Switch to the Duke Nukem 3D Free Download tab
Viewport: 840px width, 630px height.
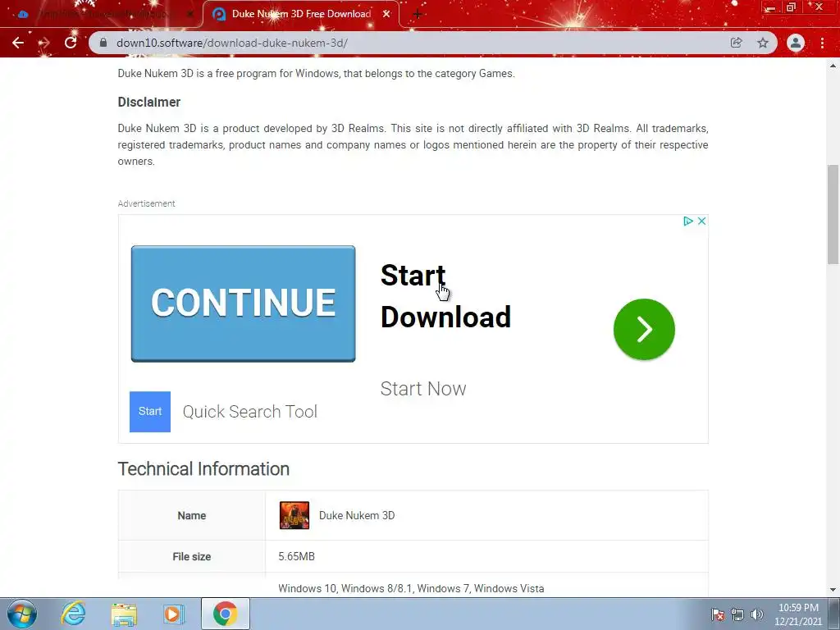(x=300, y=14)
